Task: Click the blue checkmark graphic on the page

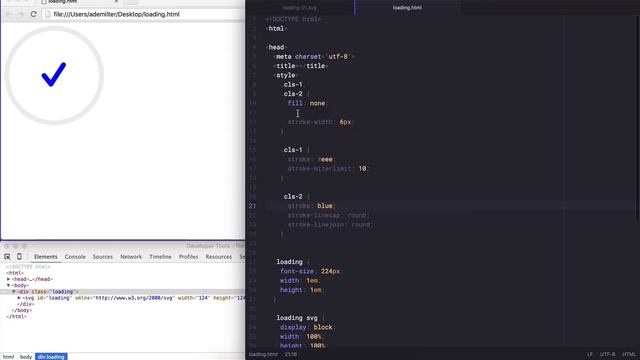Action: pyautogui.click(x=54, y=74)
